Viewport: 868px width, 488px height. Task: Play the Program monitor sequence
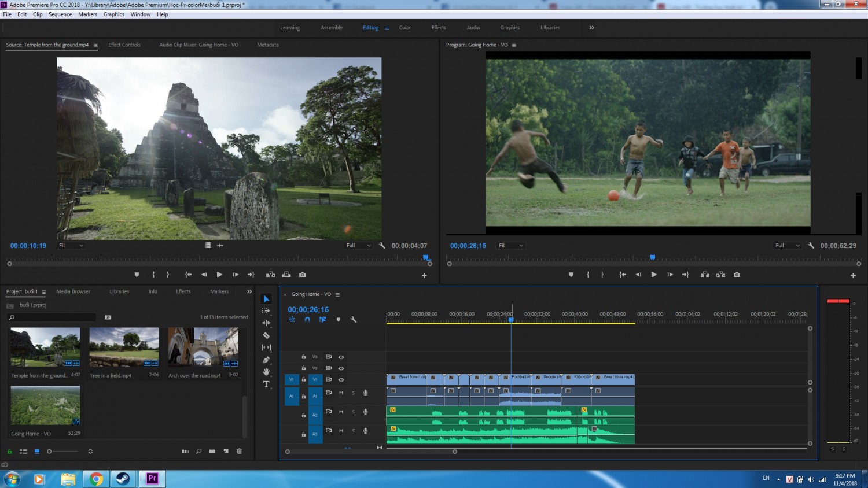coord(654,275)
